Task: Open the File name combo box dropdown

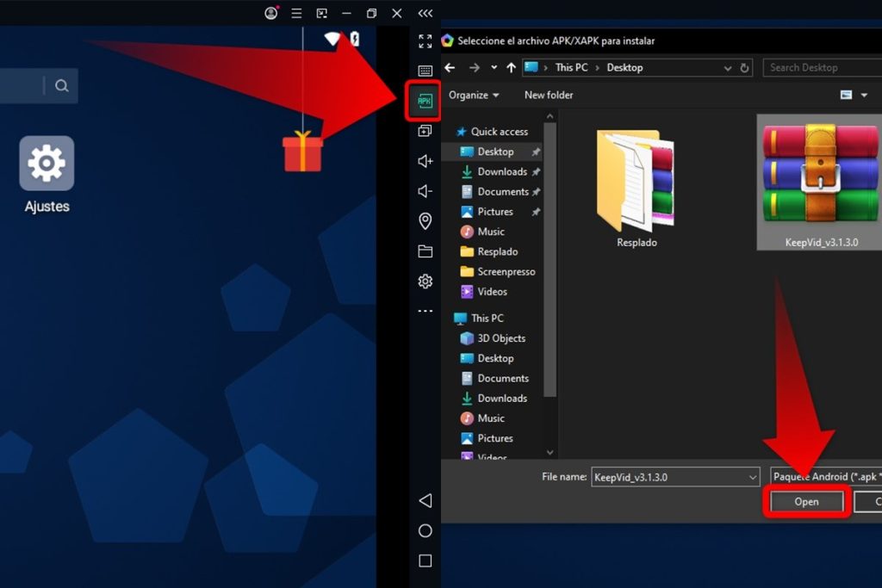Action: [752, 477]
